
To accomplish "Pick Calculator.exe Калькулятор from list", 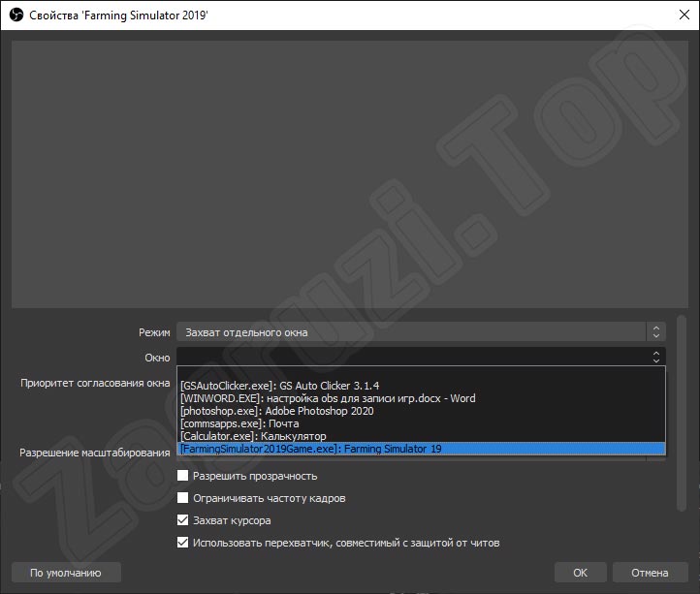I will click(x=421, y=436).
